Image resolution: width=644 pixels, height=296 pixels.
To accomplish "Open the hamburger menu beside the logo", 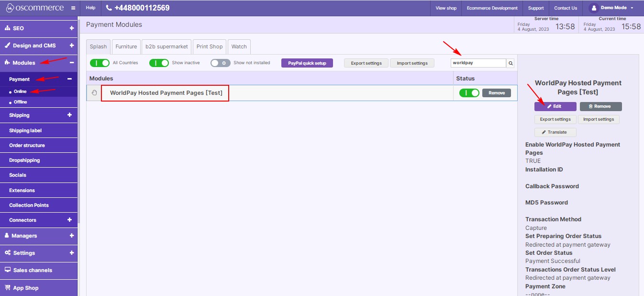I will click(x=72, y=8).
